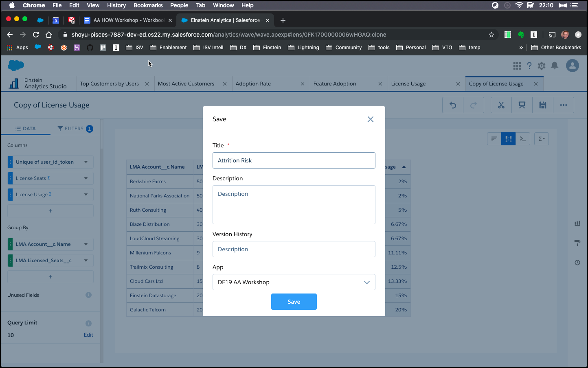Image resolution: width=588 pixels, height=368 pixels.
Task: Click the blue Save button
Action: pos(294,302)
